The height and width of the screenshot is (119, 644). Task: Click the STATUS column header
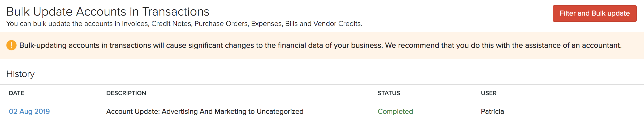click(x=389, y=93)
